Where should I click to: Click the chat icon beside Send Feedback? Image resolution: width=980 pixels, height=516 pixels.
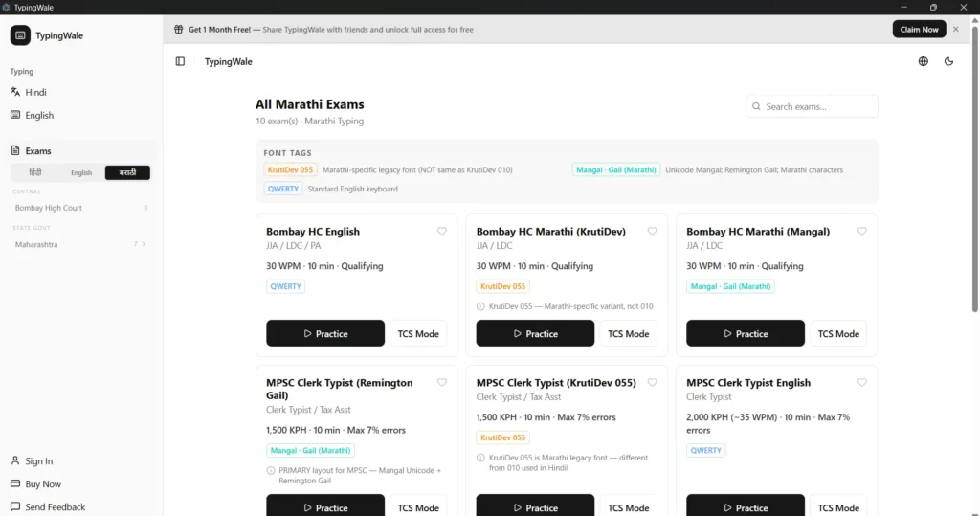pyautogui.click(x=15, y=507)
